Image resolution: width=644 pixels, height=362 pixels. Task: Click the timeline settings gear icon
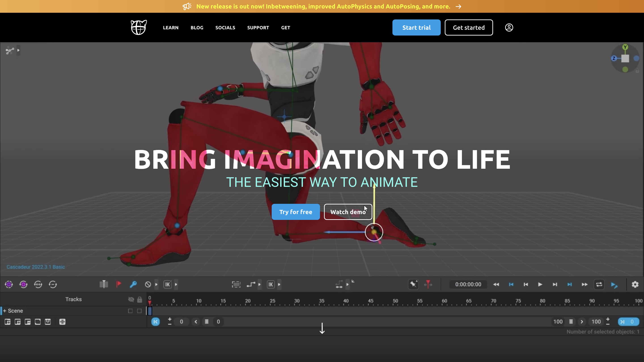tap(635, 284)
